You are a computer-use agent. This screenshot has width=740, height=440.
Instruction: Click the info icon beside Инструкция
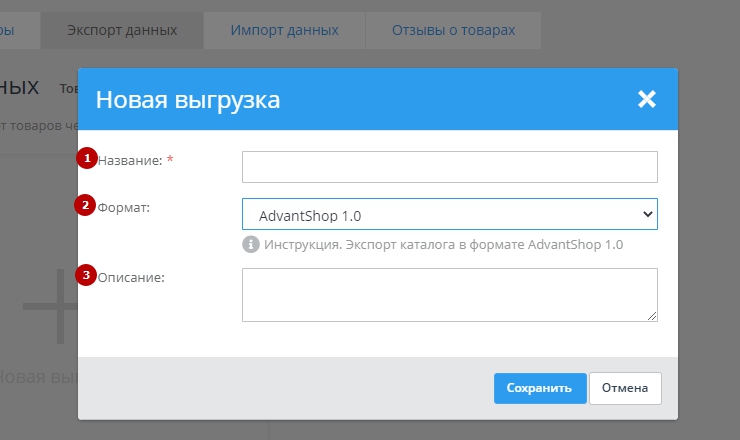250,244
